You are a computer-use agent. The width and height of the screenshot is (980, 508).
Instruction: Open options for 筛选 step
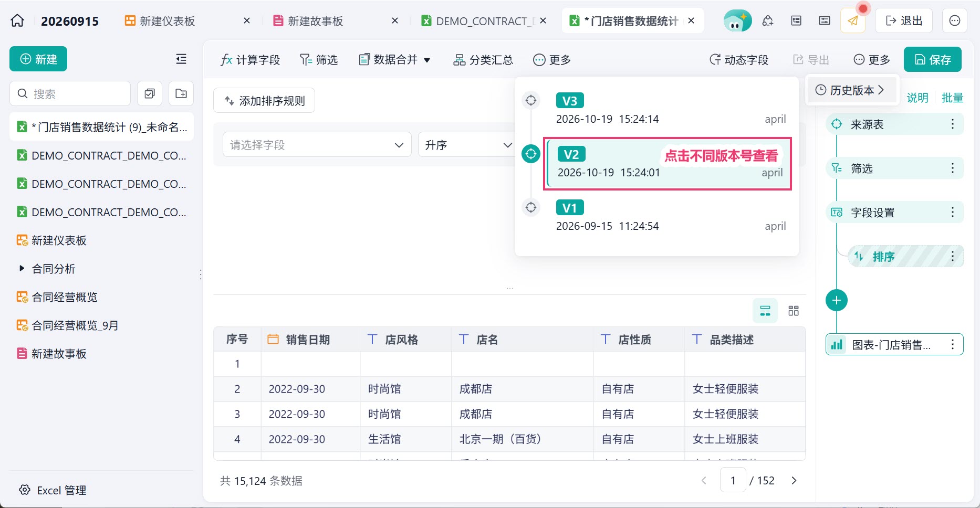[953, 168]
